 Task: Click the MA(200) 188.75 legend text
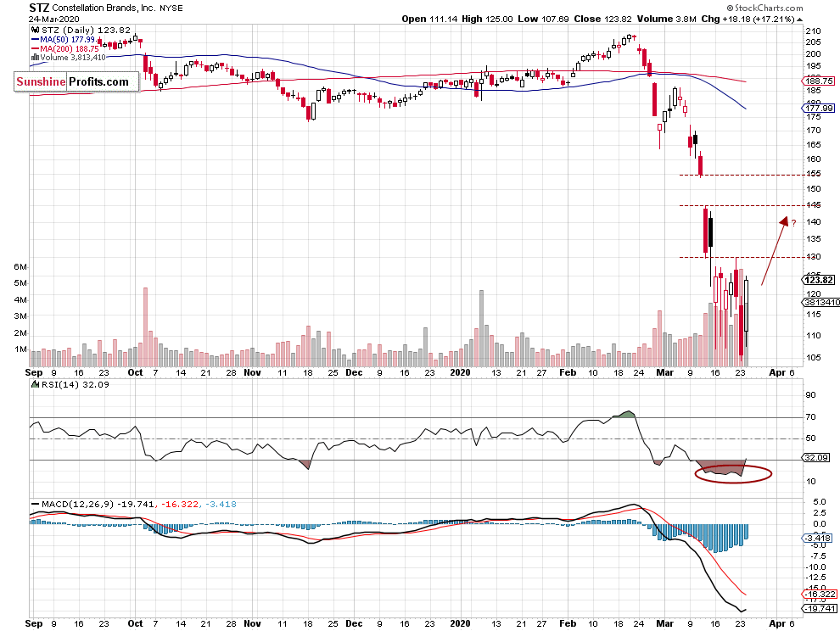click(x=70, y=48)
